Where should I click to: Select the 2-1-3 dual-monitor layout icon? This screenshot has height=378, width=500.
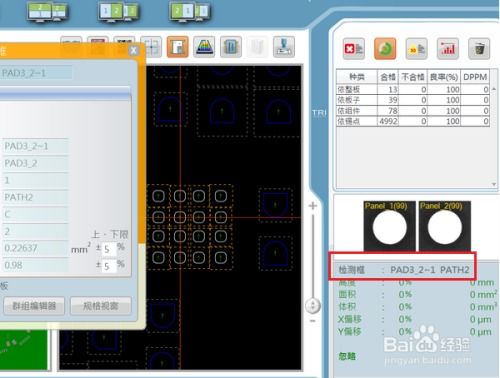tap(190, 12)
